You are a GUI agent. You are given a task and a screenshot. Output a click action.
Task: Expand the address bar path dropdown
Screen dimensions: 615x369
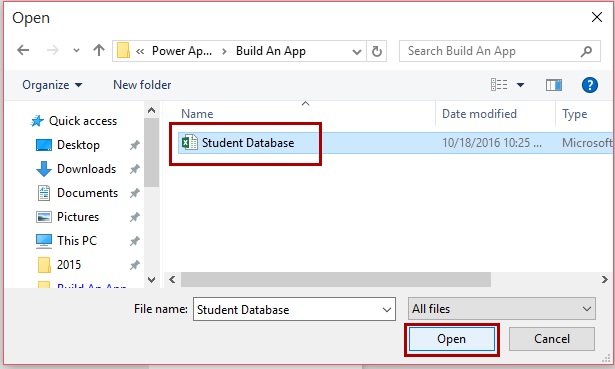point(357,51)
